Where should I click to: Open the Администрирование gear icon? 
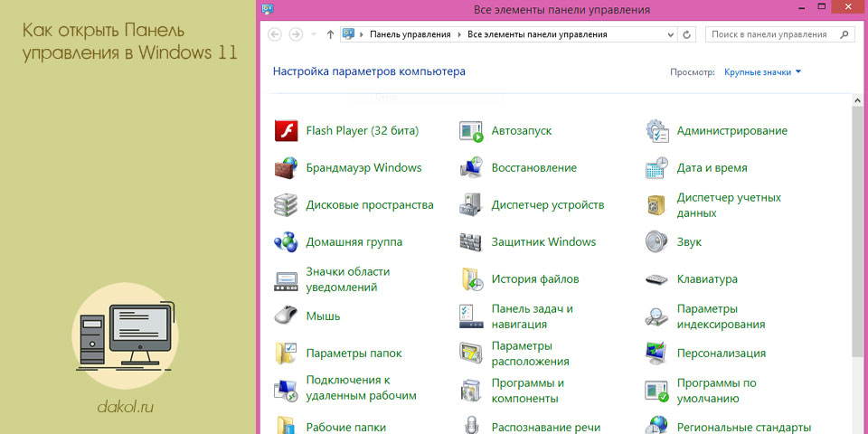click(657, 131)
